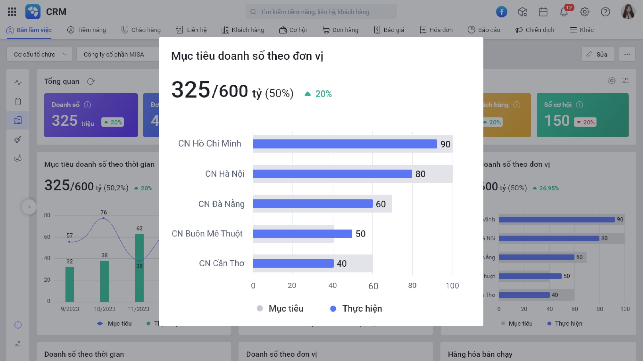This screenshot has width=644, height=362.
Task: Open the Khác more menu
Action: (x=582, y=30)
